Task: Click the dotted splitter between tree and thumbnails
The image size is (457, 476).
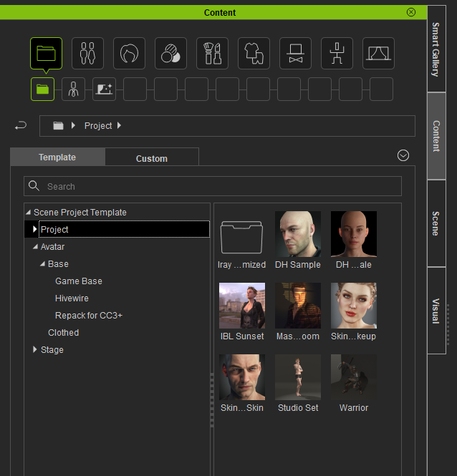Action: pyautogui.click(x=212, y=400)
